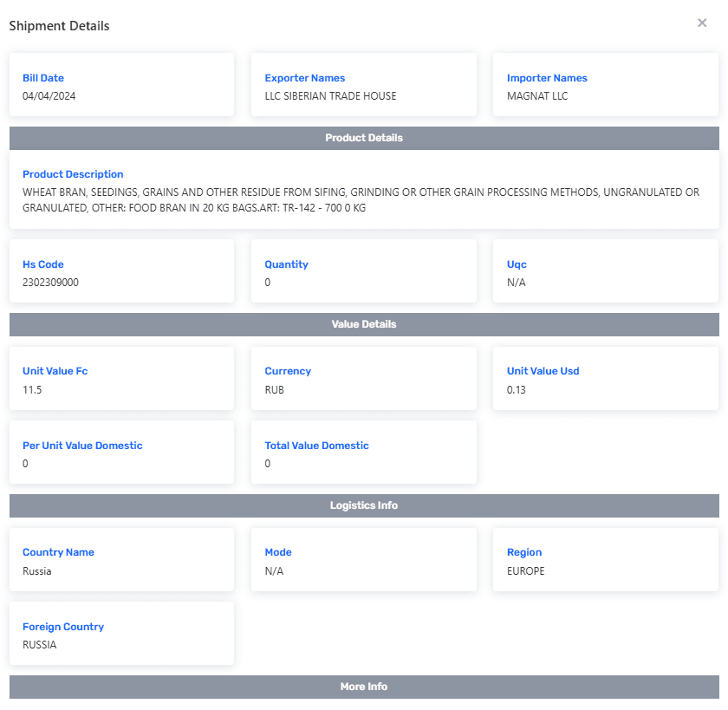Click the Unit Value Fc value 11.5
This screenshot has width=728, height=710.
tap(32, 390)
